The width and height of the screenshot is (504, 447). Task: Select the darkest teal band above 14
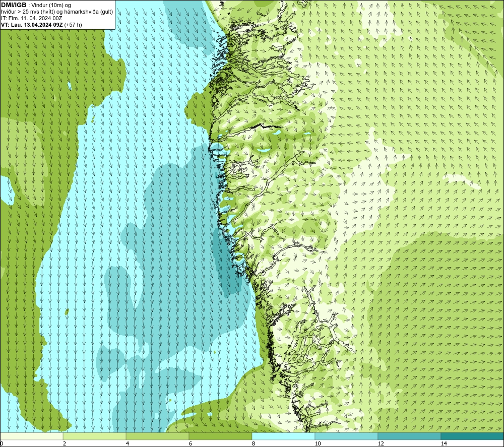point(472,436)
